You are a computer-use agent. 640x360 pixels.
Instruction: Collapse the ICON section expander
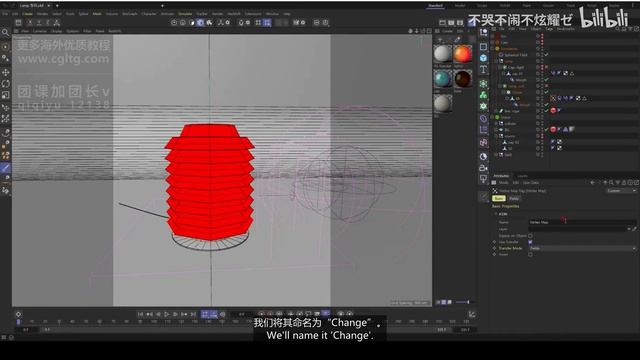pos(496,214)
